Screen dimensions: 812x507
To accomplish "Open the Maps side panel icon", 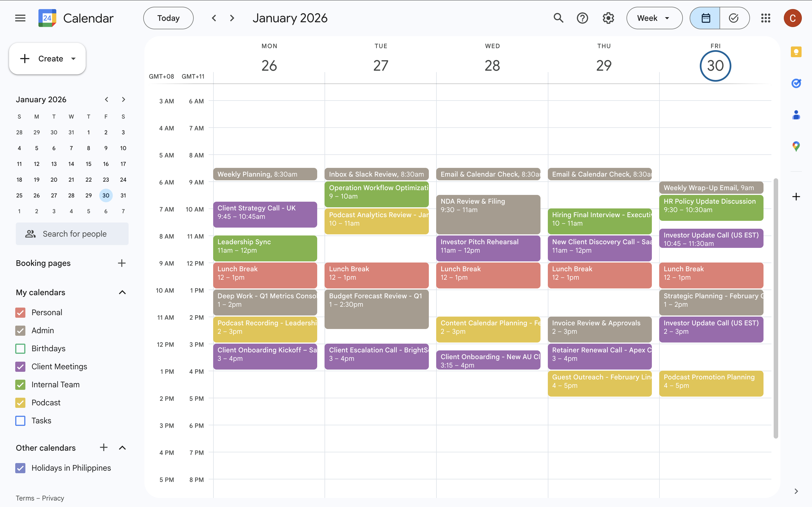I will click(x=796, y=146).
